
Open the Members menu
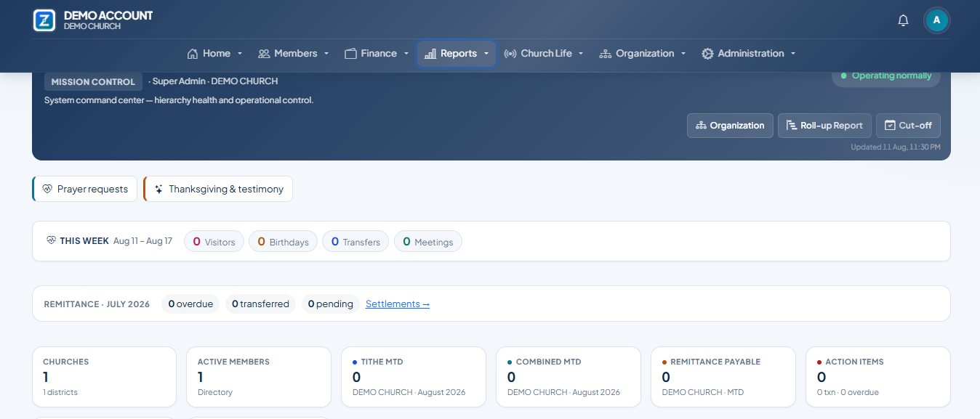click(x=294, y=54)
